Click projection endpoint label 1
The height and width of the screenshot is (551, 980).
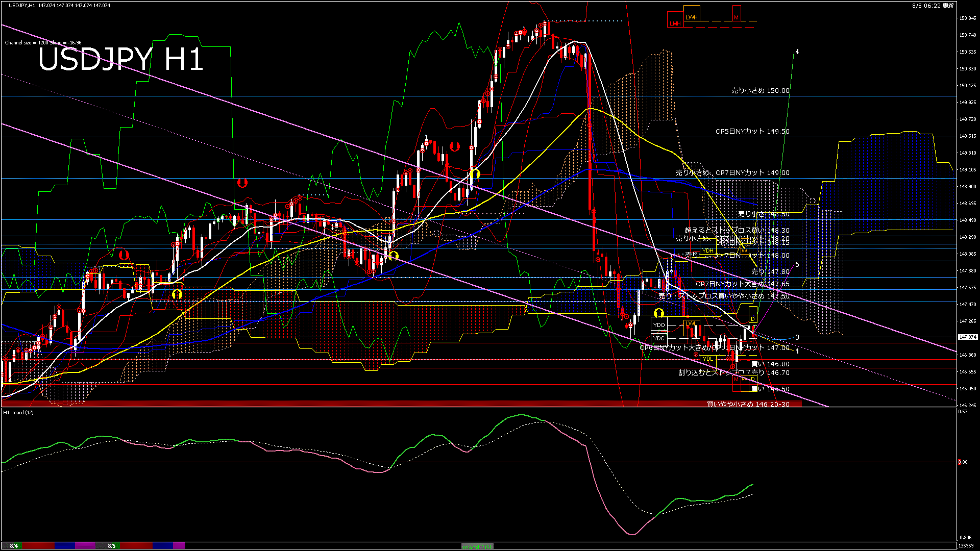click(797, 351)
